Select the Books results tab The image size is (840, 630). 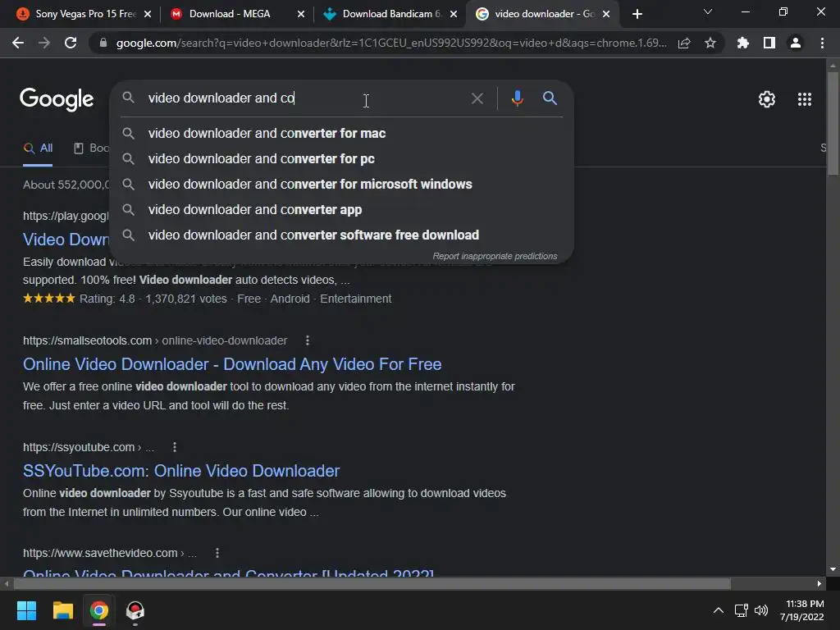92,148
